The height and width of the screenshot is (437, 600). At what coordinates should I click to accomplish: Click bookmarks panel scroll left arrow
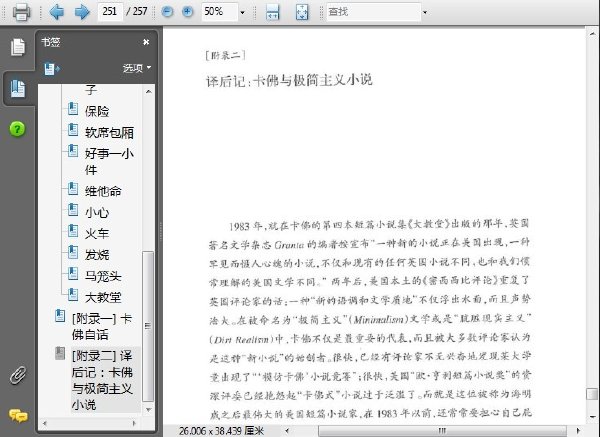tap(45, 423)
